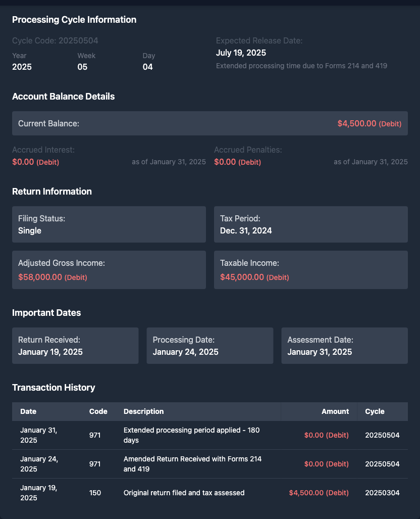Screen dimensions: 420x519
Task: Select the Filing Status card
Action: pyautogui.click(x=109, y=224)
